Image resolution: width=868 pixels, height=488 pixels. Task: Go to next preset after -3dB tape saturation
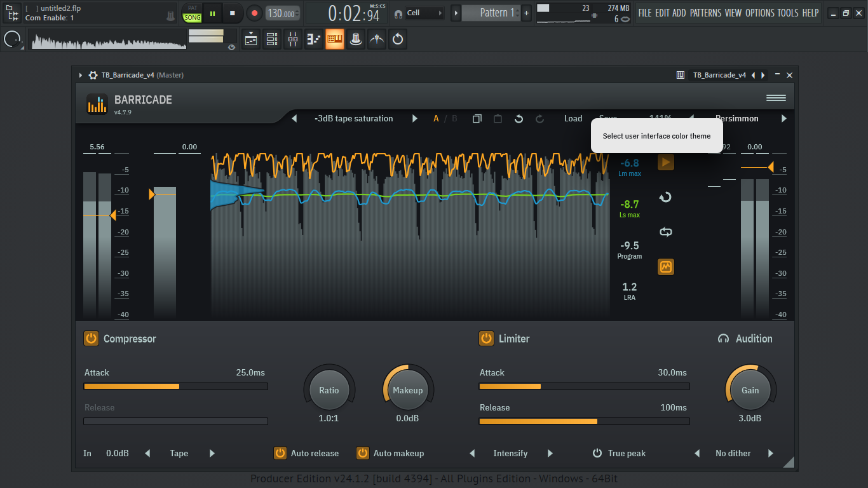(415, 119)
